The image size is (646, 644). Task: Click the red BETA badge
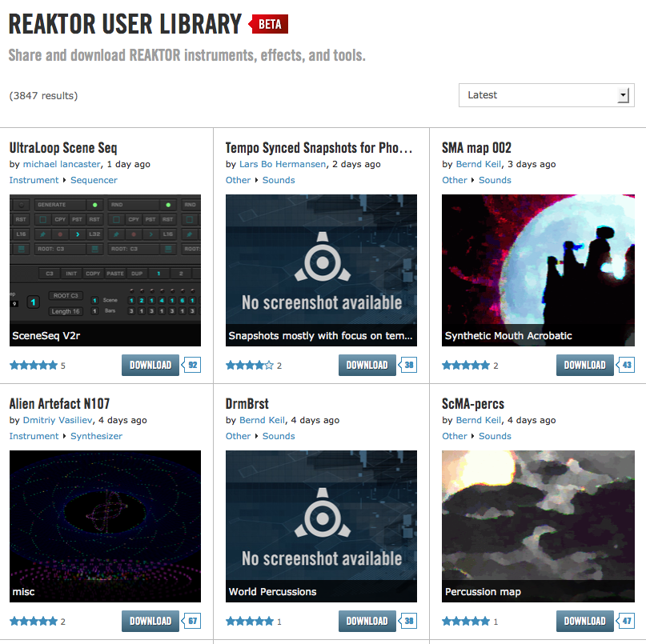(x=269, y=24)
